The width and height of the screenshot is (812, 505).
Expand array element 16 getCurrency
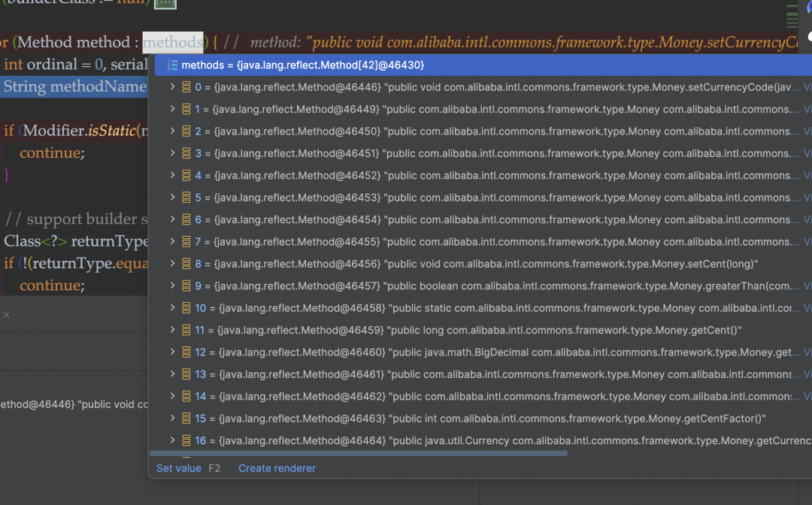(172, 440)
